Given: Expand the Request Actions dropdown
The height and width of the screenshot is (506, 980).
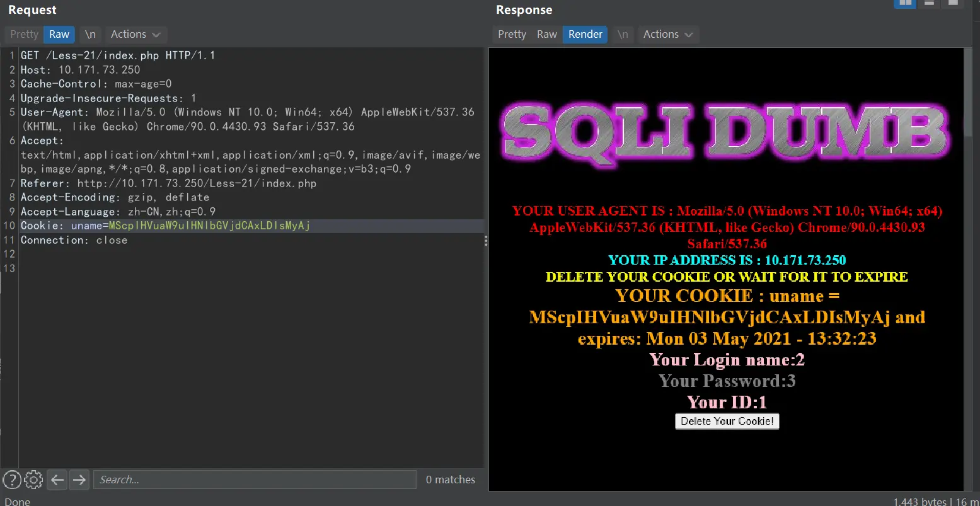Looking at the screenshot, I should (x=135, y=34).
